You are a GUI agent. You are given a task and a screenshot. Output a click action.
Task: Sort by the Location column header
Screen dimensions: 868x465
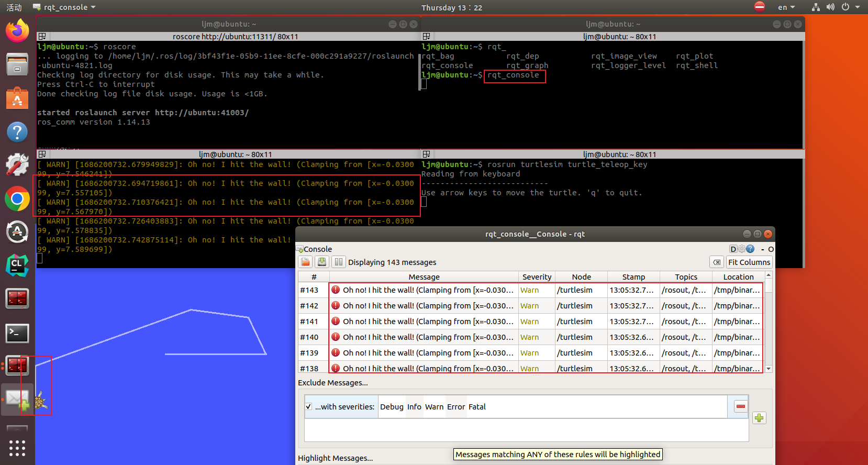pos(738,276)
